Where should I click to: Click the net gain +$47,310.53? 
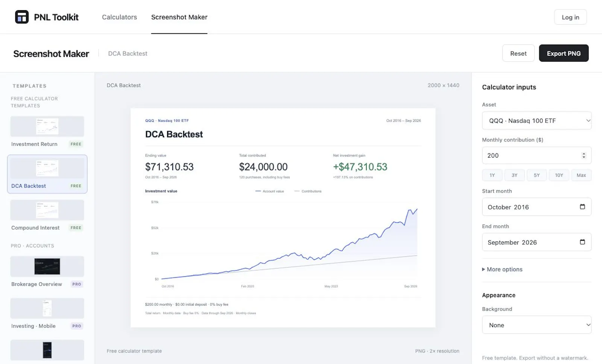[360, 167]
